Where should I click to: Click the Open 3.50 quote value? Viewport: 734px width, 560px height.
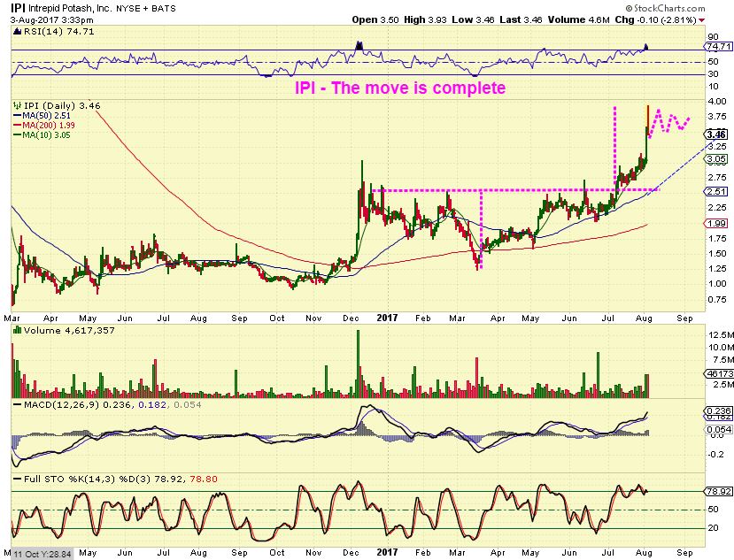tap(375, 19)
